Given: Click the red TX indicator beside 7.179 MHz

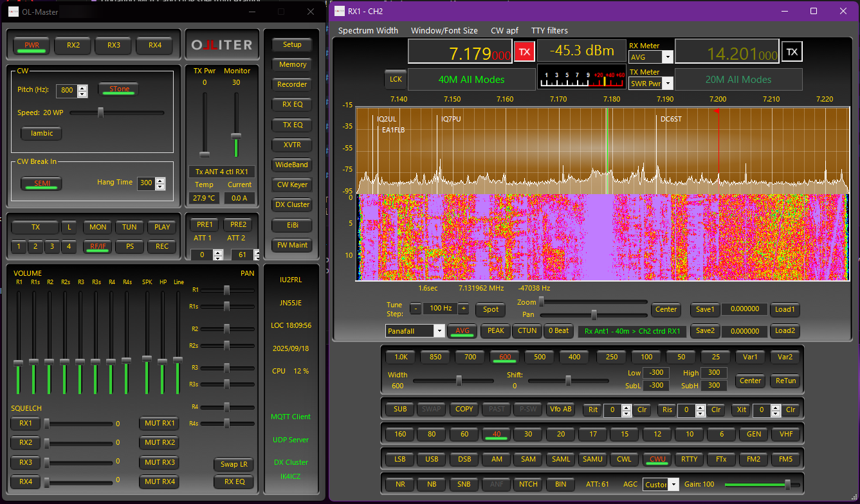Looking at the screenshot, I should (x=524, y=51).
